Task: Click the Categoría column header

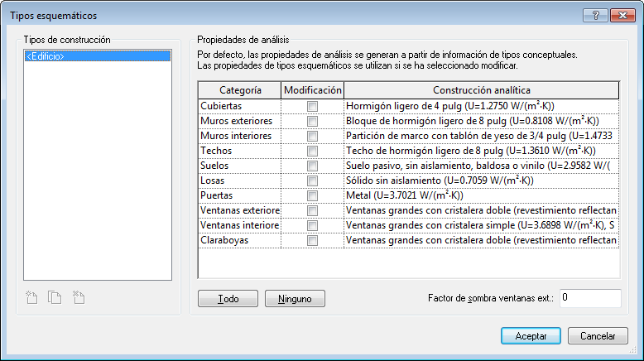Action: click(241, 89)
